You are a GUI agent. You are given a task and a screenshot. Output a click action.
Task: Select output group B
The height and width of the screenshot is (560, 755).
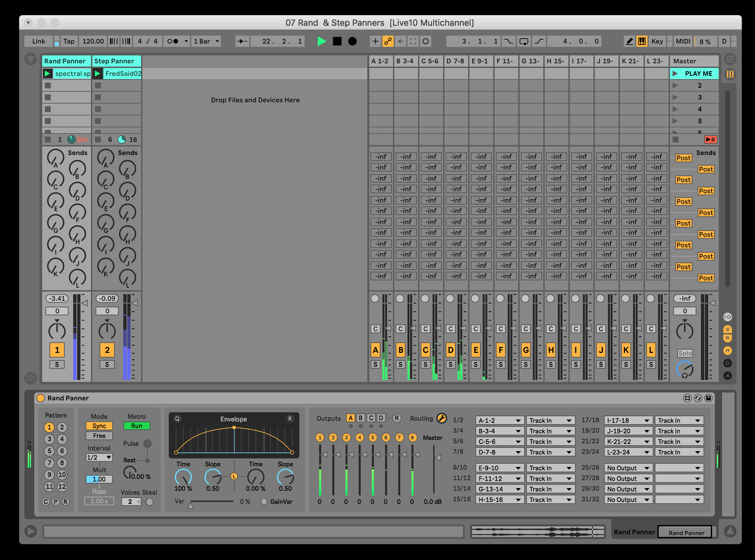361,418
